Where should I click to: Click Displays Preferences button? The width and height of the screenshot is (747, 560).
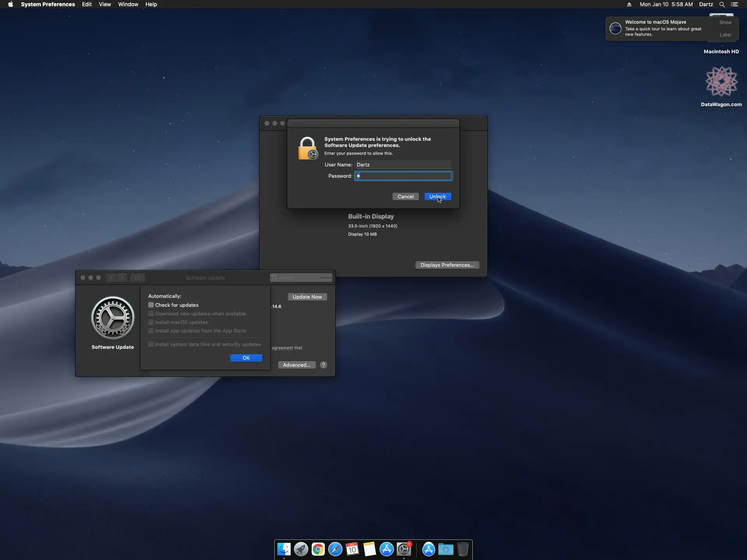(x=447, y=265)
